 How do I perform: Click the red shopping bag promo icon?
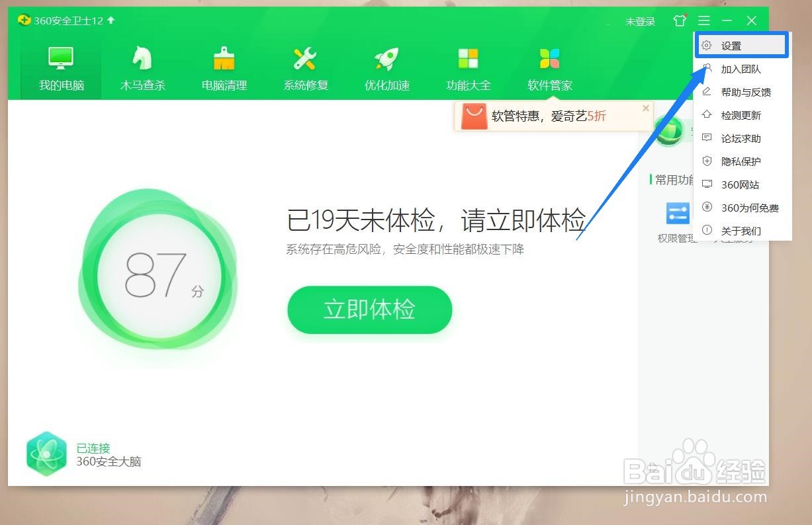[474, 116]
